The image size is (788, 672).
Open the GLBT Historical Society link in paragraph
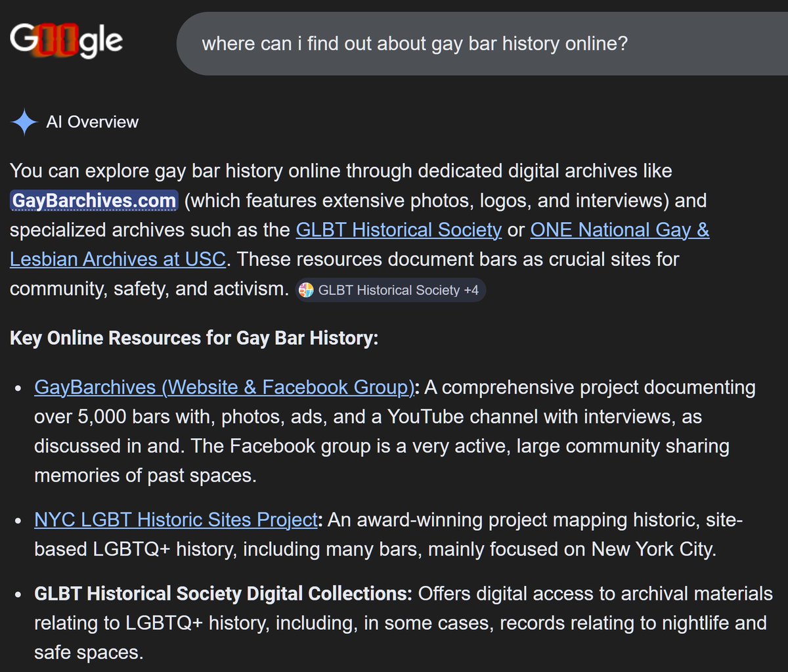coord(399,230)
